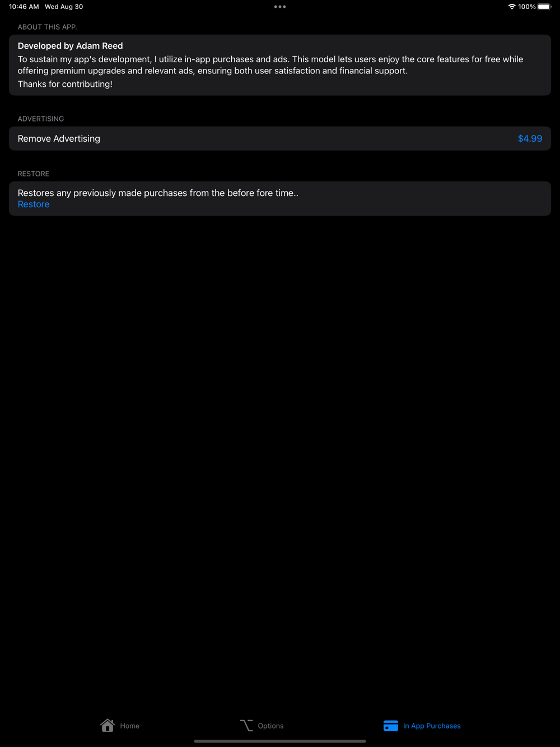
Task: Tap the In App Purchases card icon
Action: (x=391, y=726)
